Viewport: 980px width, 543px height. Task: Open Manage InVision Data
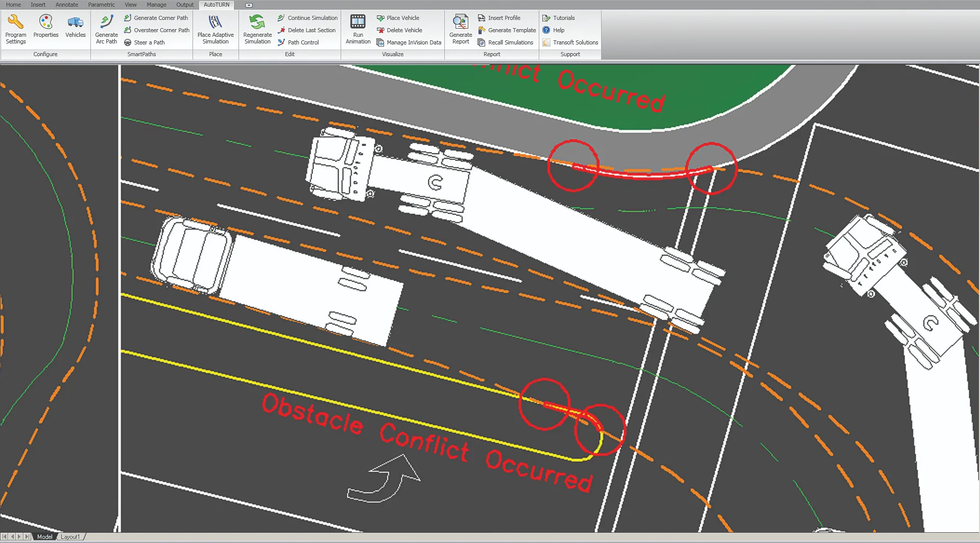coord(409,42)
